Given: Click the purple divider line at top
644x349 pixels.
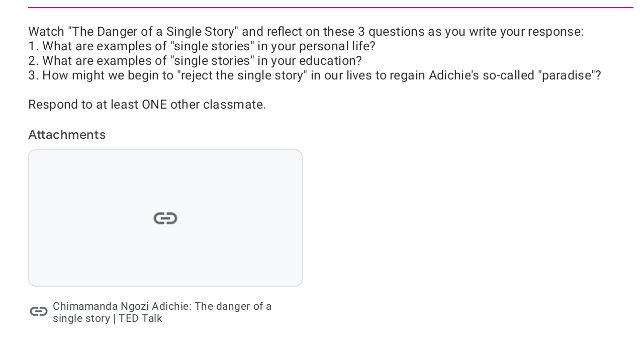Looking at the screenshot, I should click(x=330, y=8).
